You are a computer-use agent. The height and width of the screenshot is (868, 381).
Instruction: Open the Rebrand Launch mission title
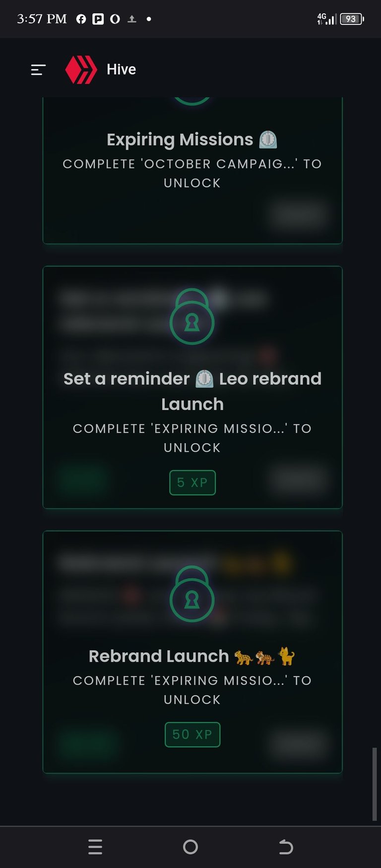click(x=159, y=656)
